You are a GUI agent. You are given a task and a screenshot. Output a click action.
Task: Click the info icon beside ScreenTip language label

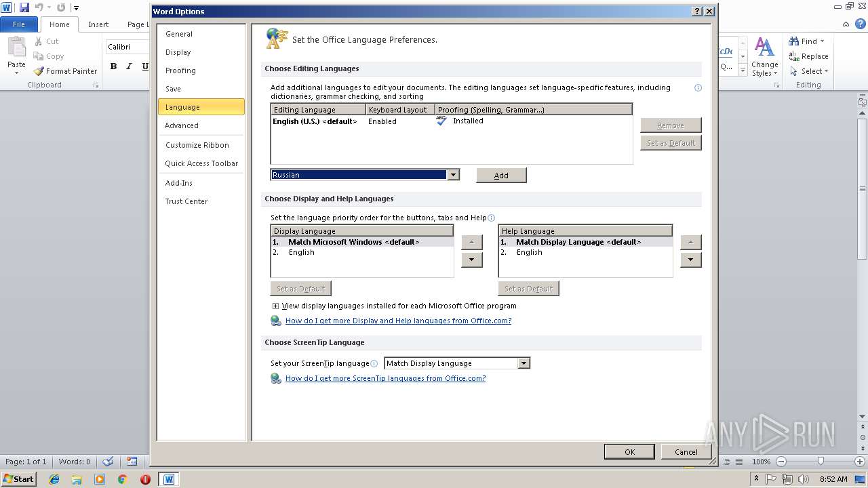point(374,363)
